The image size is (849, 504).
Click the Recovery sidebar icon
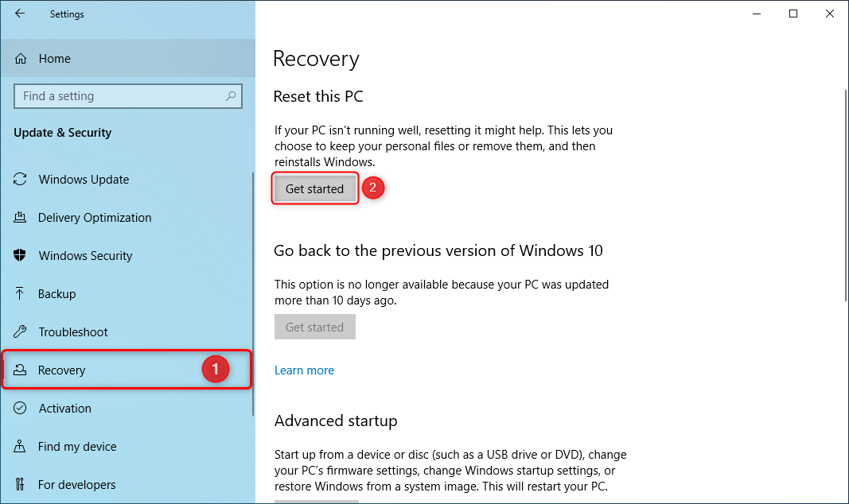tap(20, 370)
